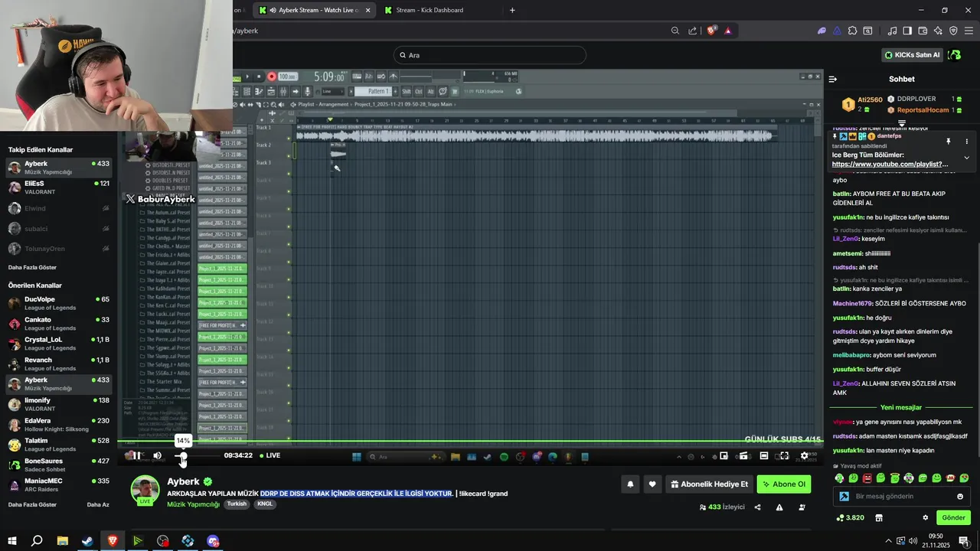Click Abonelik Hediye Et button

709,484
